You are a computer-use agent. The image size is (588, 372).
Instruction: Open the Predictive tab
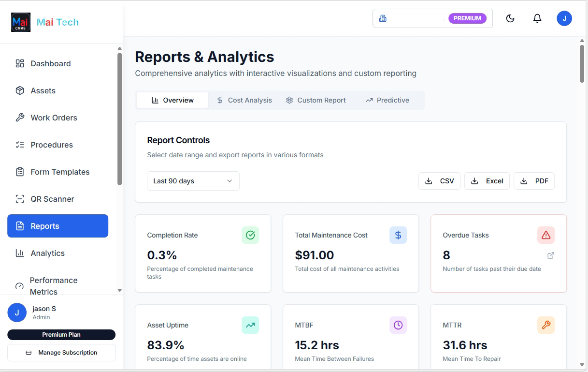pyautogui.click(x=387, y=100)
